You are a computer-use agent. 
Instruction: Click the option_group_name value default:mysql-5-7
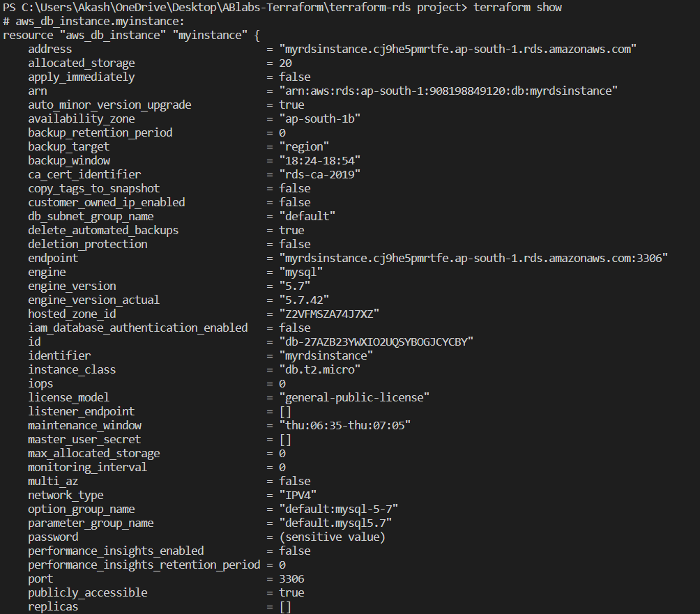point(338,509)
